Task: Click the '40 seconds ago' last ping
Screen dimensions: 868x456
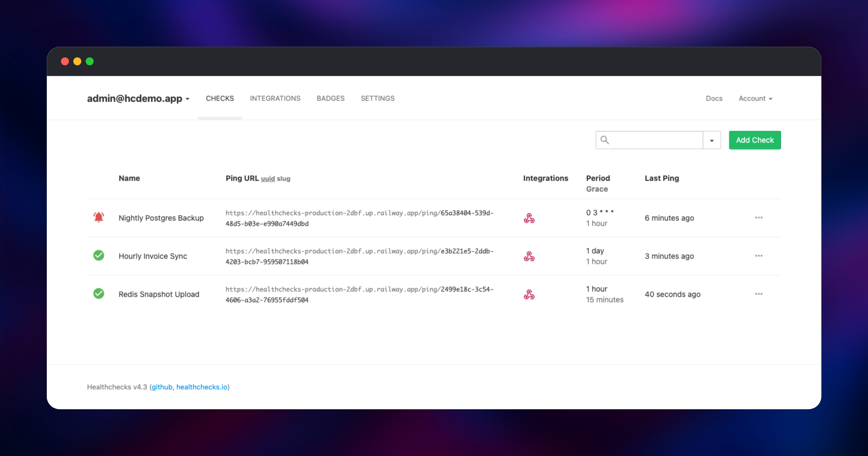Action: [672, 294]
